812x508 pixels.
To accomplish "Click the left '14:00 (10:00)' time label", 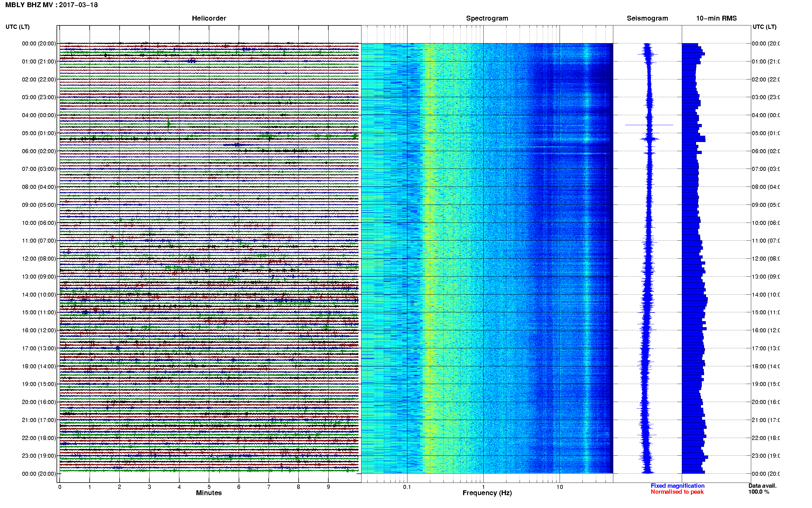I will coord(39,295).
